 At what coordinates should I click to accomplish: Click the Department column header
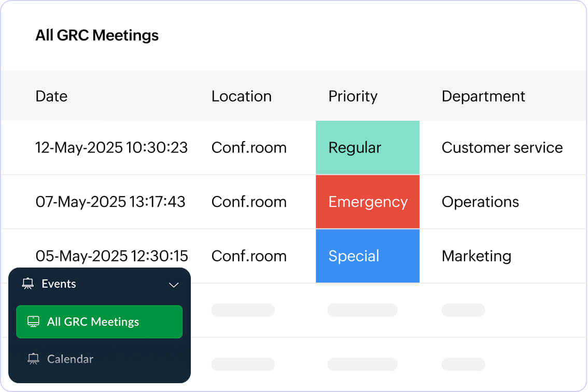(x=483, y=96)
